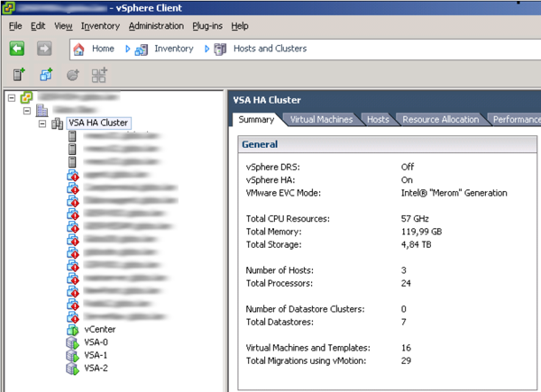Click the datacenter building icon in tree
The height and width of the screenshot is (392, 541).
pos(41,110)
